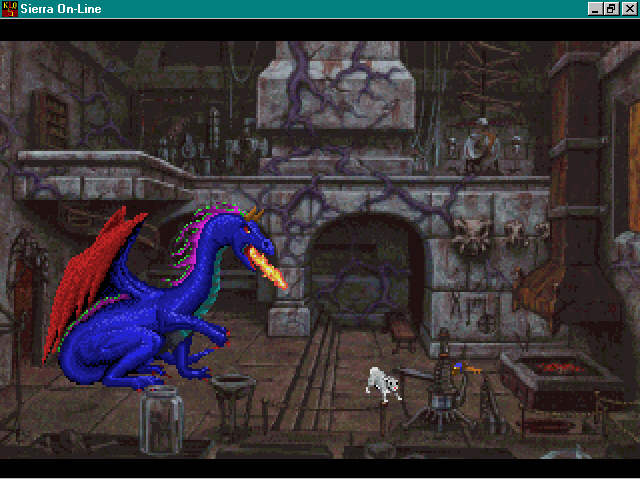Click the glowing coals in the stone trough
640x480 pixels.
(x=557, y=368)
